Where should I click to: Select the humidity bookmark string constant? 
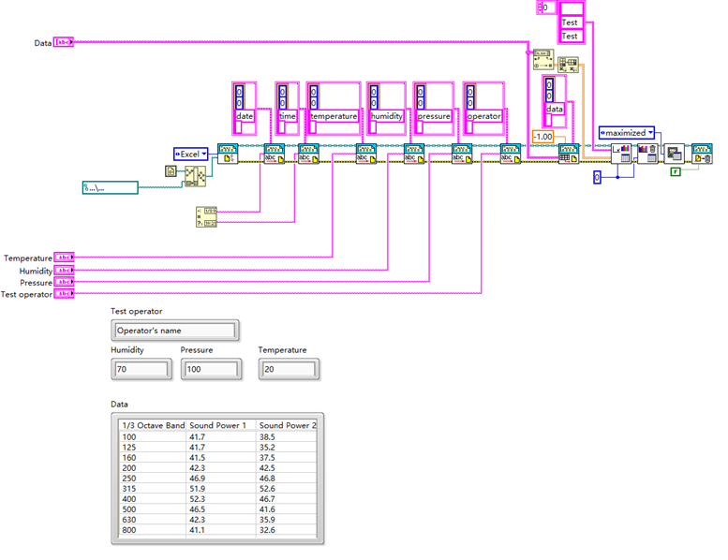click(386, 116)
